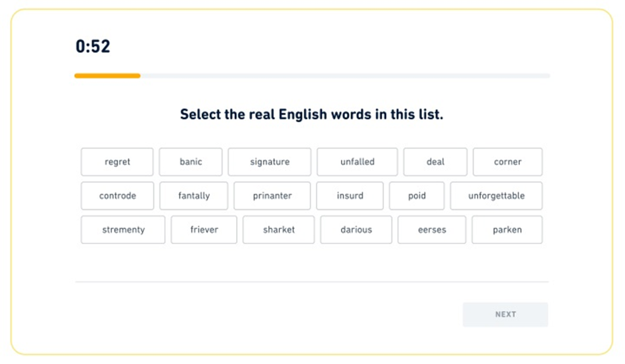The height and width of the screenshot is (364, 625).
Task: Click the word 'parken'
Action: (507, 229)
